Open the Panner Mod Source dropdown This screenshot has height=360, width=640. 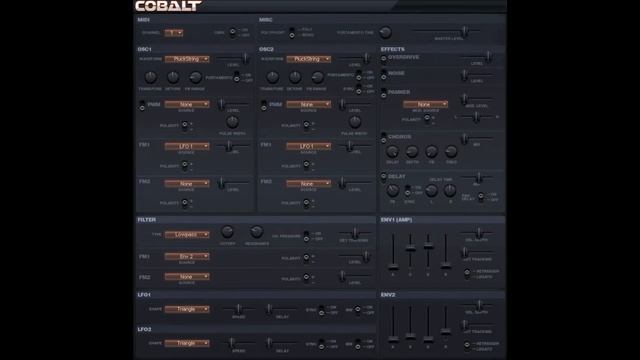(425, 104)
